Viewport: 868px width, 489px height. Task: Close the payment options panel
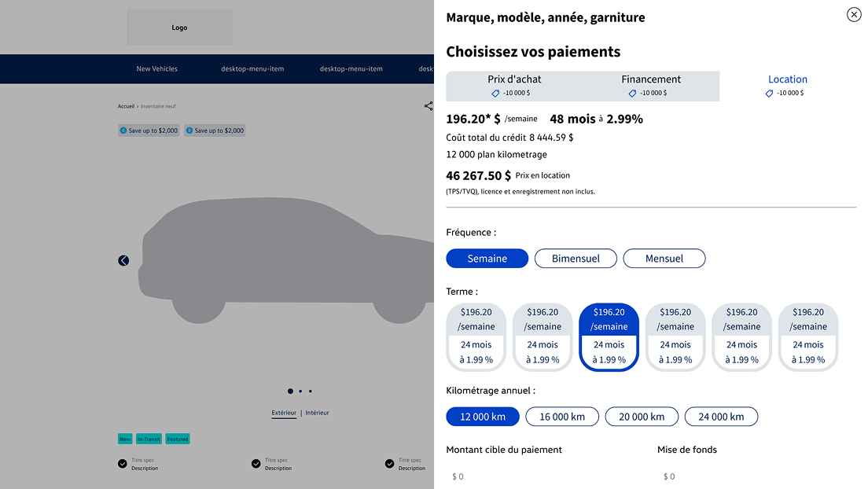coord(854,14)
